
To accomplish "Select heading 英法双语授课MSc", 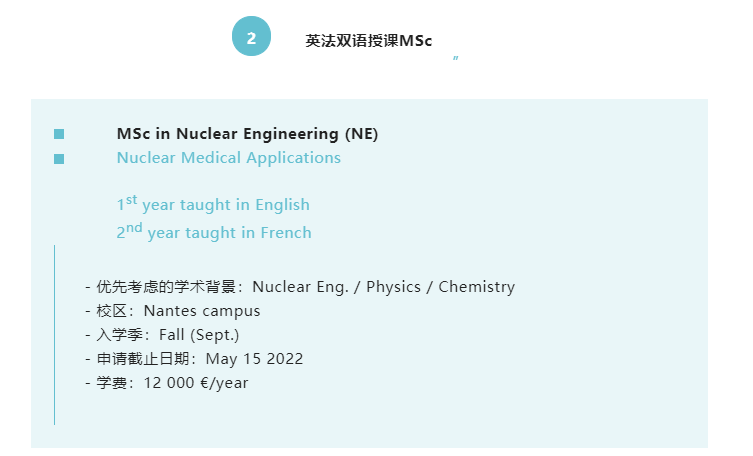I will coord(369,41).
